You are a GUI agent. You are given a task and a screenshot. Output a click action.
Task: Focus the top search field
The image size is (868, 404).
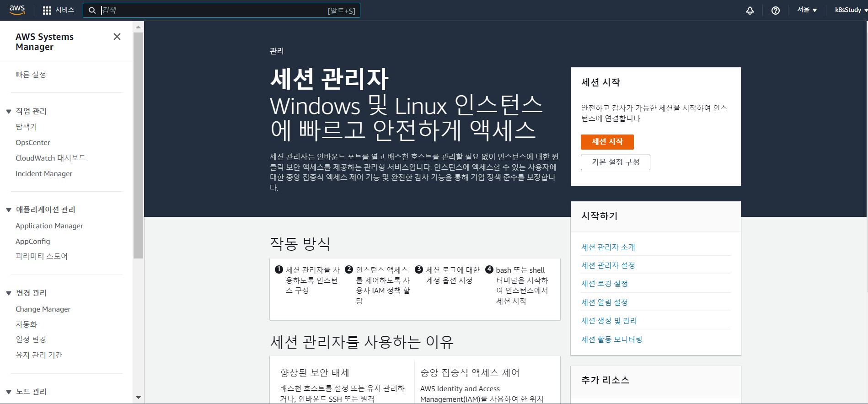pyautogui.click(x=221, y=11)
